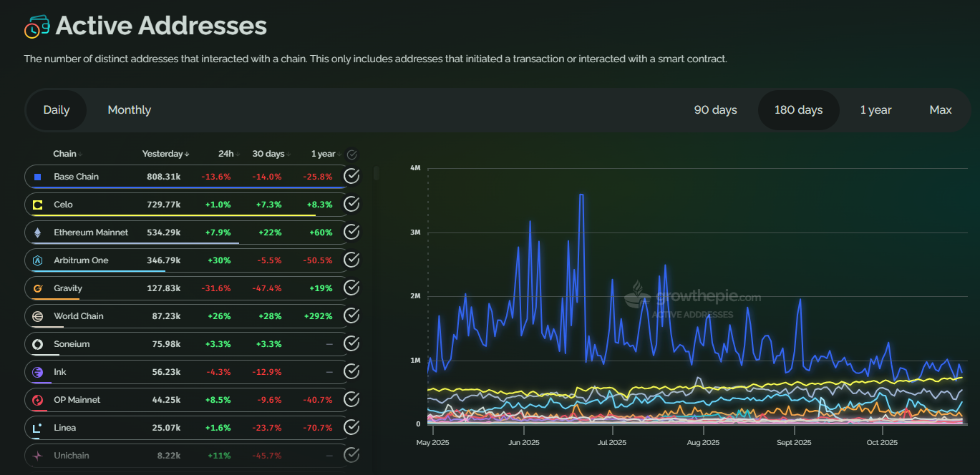Click the World Chain logo icon
The height and width of the screenshot is (475, 980).
(x=38, y=316)
